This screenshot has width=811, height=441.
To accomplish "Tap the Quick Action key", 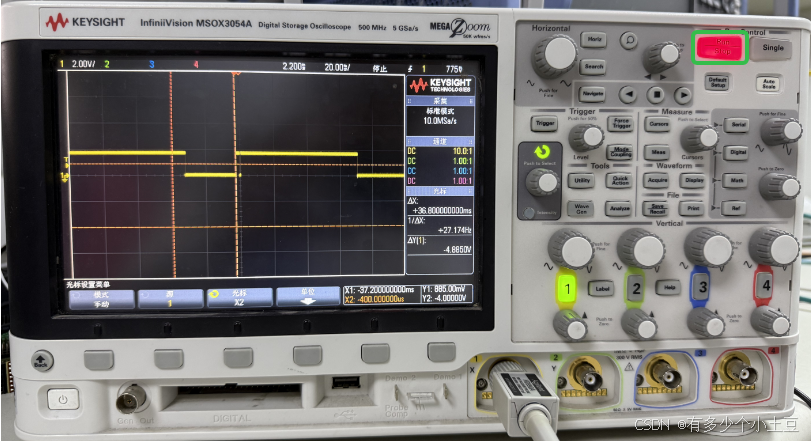I will click(620, 180).
